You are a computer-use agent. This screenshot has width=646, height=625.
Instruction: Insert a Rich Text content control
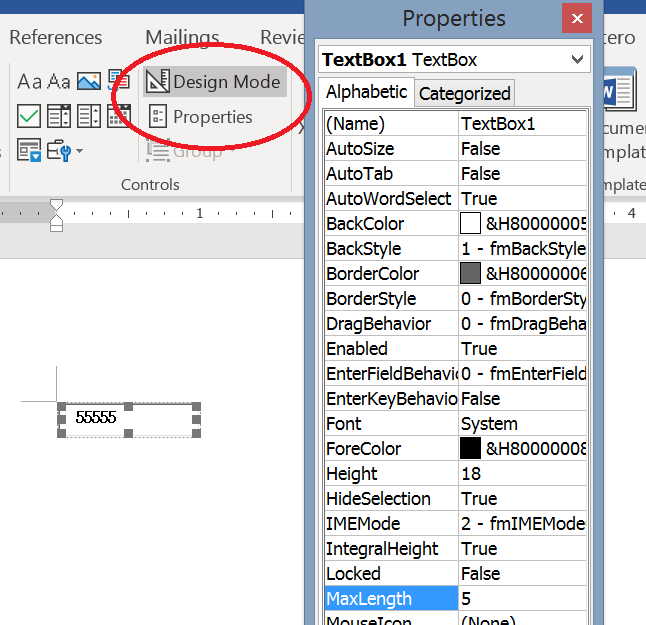tap(30, 82)
